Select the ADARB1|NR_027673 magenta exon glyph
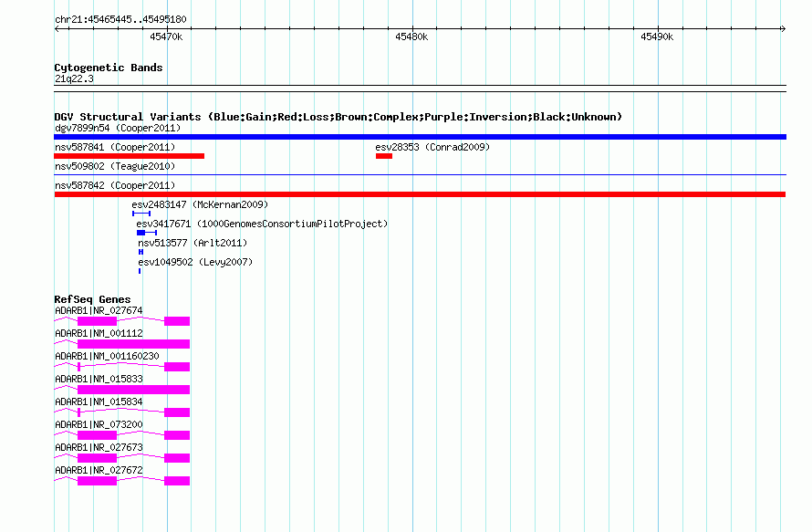 [x=121, y=458]
